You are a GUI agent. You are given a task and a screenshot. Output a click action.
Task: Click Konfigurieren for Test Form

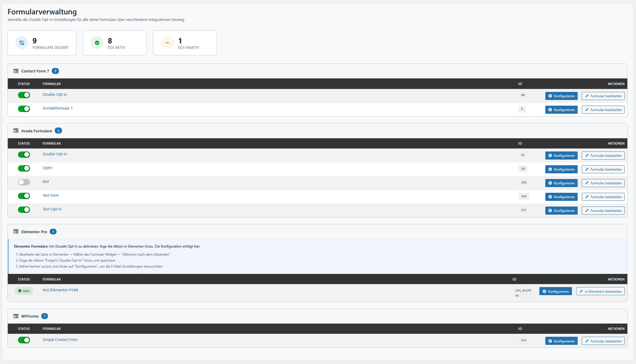point(561,197)
